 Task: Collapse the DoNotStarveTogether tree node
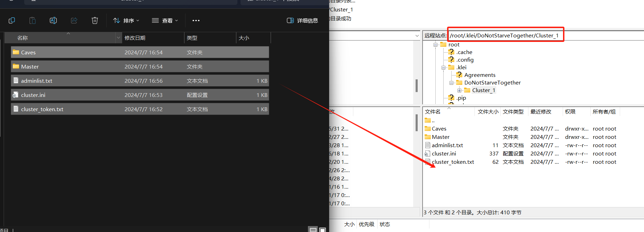(451, 83)
